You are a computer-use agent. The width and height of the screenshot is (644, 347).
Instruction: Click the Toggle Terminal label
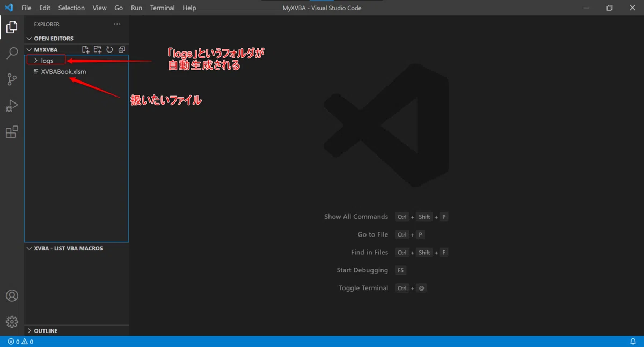coord(363,288)
